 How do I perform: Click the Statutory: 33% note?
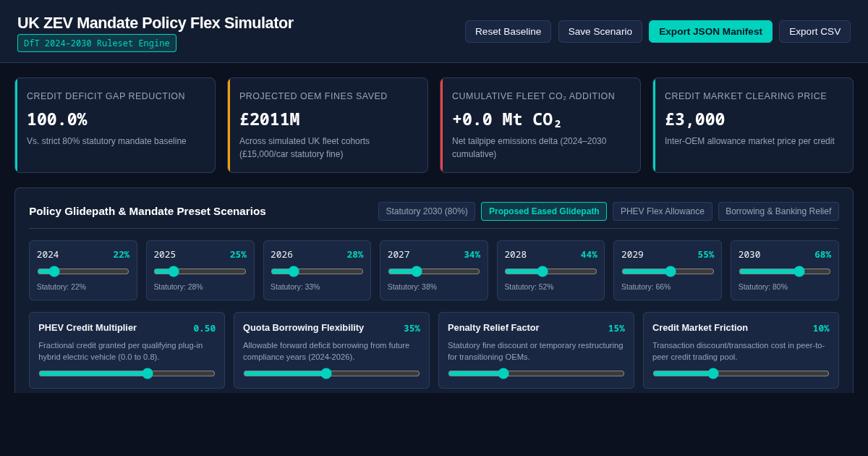[x=295, y=287]
